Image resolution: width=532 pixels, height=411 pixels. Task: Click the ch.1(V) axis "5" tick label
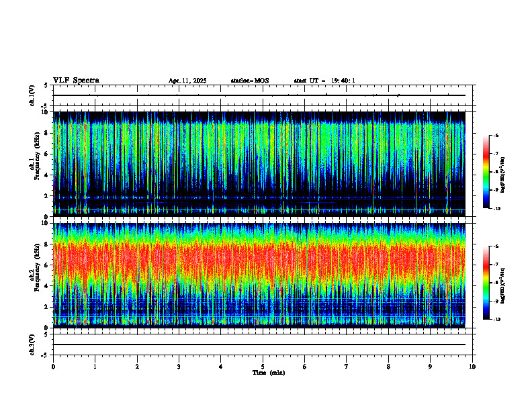pyautogui.click(x=46, y=86)
